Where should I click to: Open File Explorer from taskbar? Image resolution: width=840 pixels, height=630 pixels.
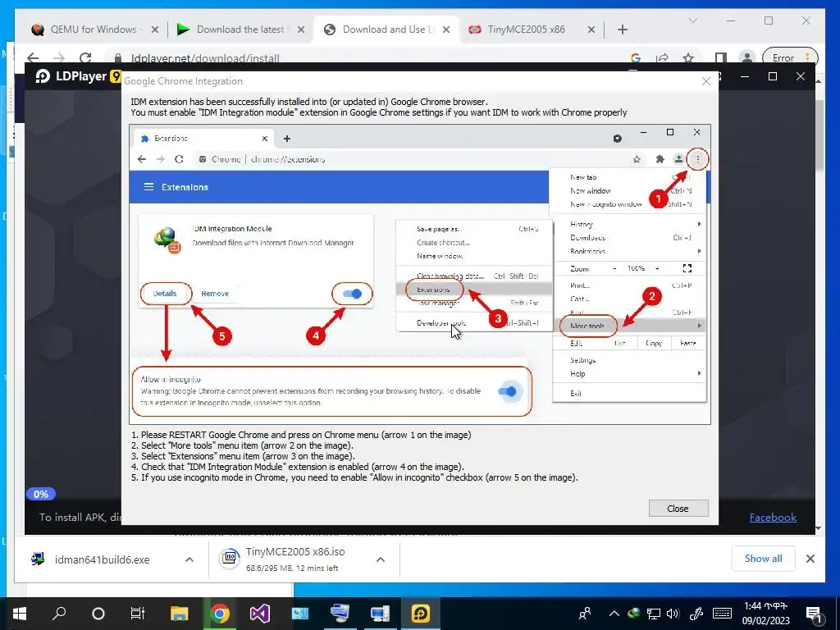click(x=180, y=614)
